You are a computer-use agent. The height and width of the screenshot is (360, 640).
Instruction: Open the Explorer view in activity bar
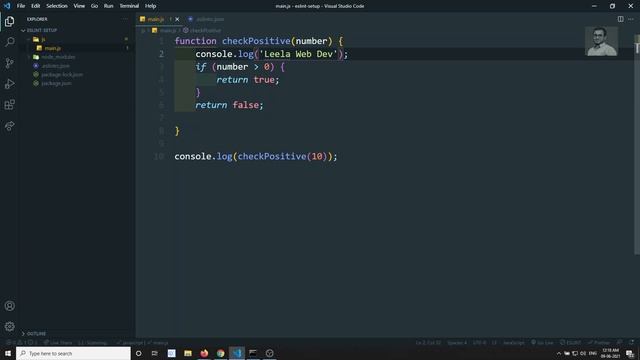pos(9,21)
